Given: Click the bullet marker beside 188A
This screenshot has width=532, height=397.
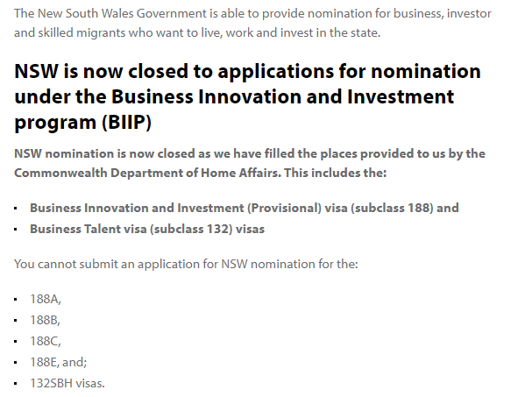Looking at the screenshot, I should [16, 299].
